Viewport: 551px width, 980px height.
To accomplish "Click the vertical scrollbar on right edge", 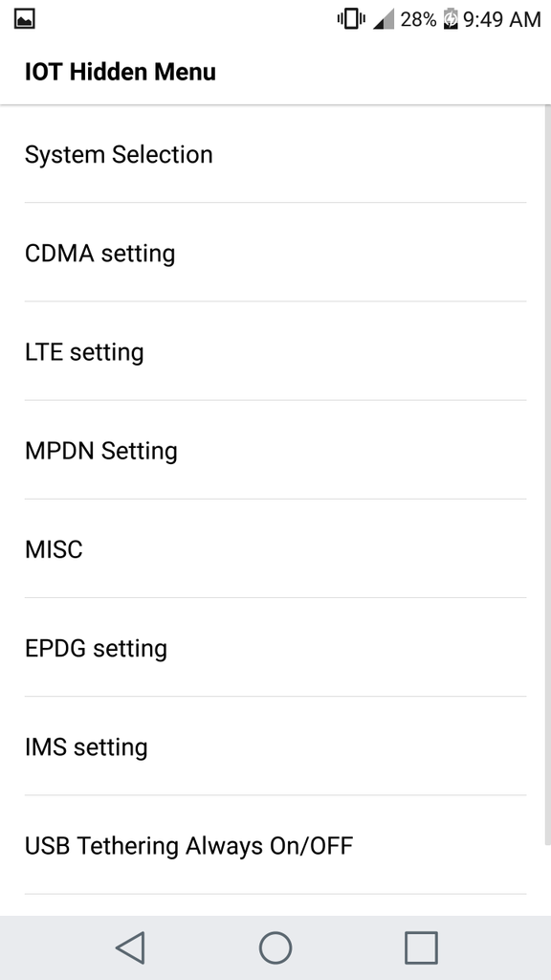I will 548,475.
